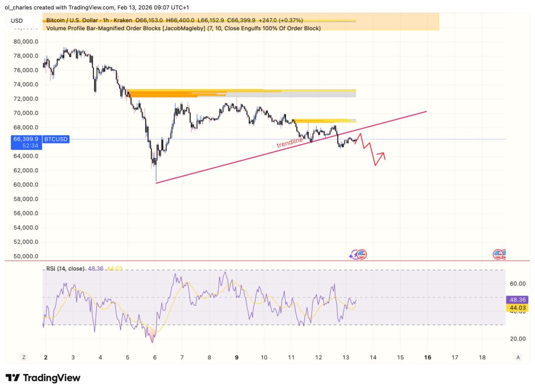Screen dimensions: 535x392
Task: Click the bold '16' date on the time axis
Action: pyautogui.click(x=427, y=358)
